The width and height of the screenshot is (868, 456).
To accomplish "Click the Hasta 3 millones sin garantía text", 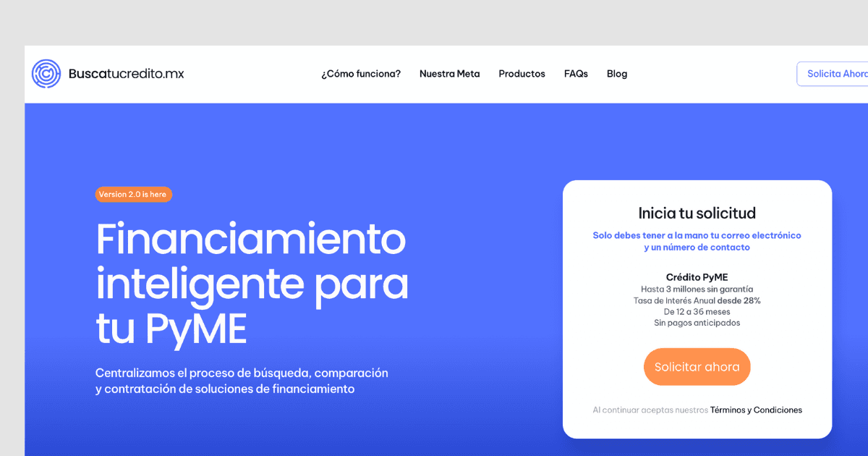I will 697,289.
